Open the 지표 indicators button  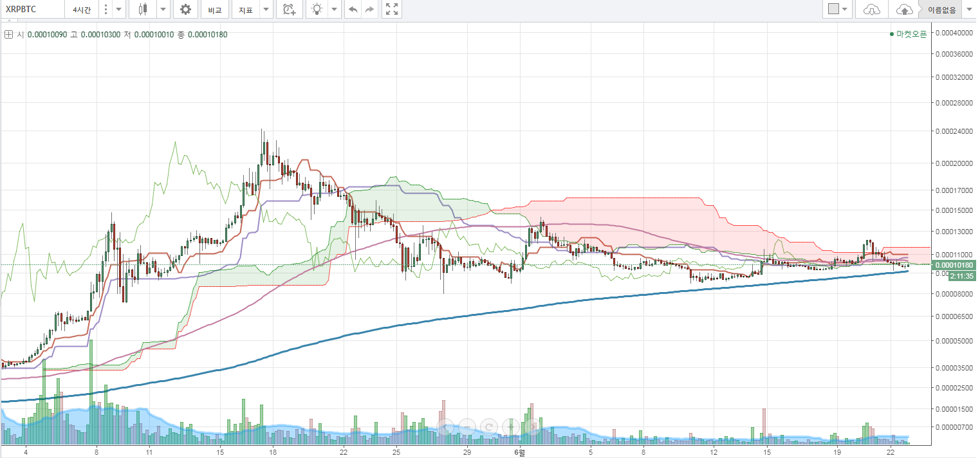pos(245,10)
